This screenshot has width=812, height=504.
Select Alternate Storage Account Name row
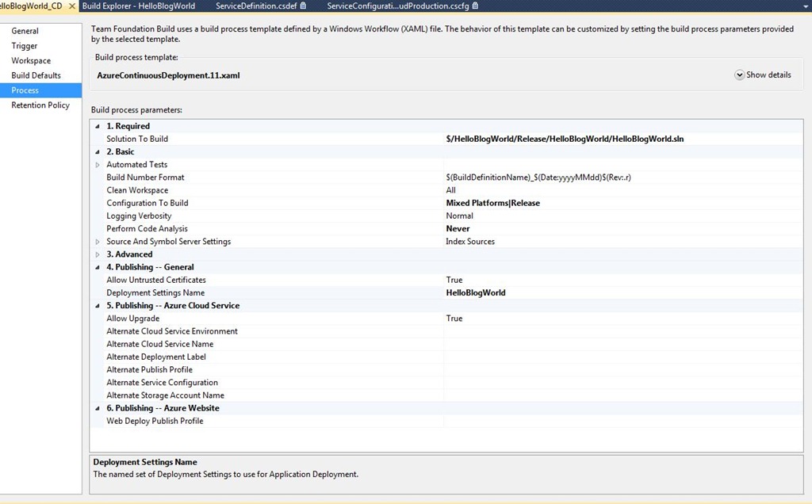[165, 395]
